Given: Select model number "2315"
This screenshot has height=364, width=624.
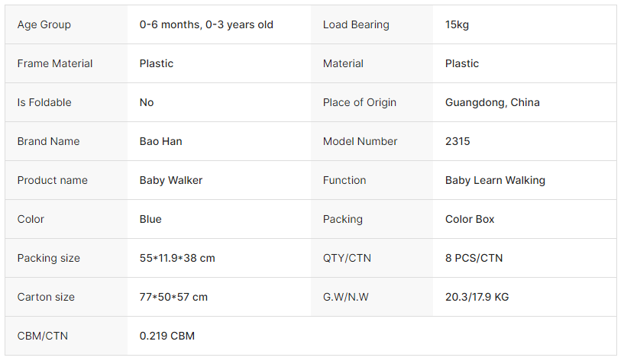Looking at the screenshot, I should pyautogui.click(x=457, y=141).
